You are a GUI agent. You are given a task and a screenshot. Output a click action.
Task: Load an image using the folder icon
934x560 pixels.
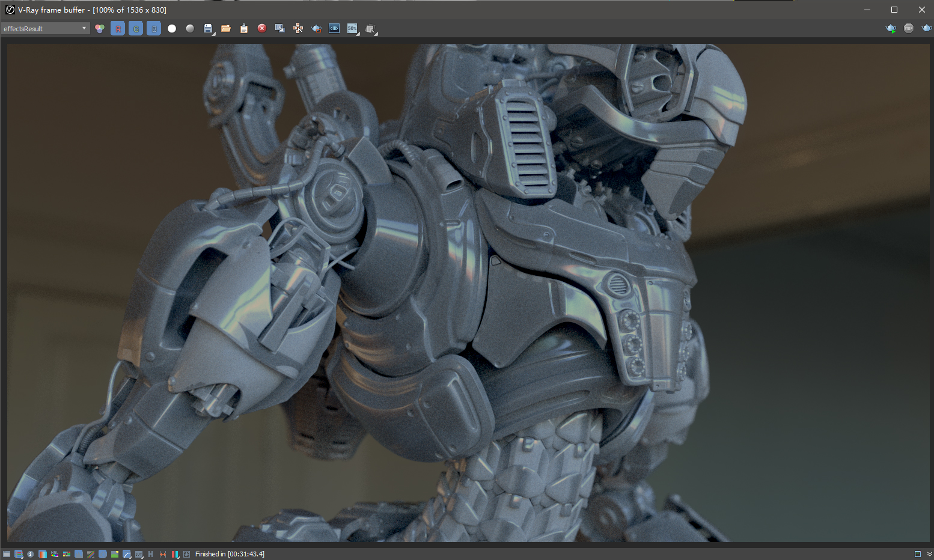[226, 28]
